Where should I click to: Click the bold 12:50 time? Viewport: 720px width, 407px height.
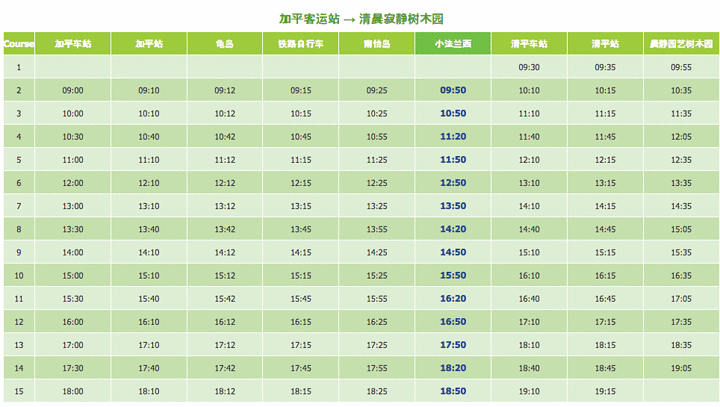[x=453, y=183]
